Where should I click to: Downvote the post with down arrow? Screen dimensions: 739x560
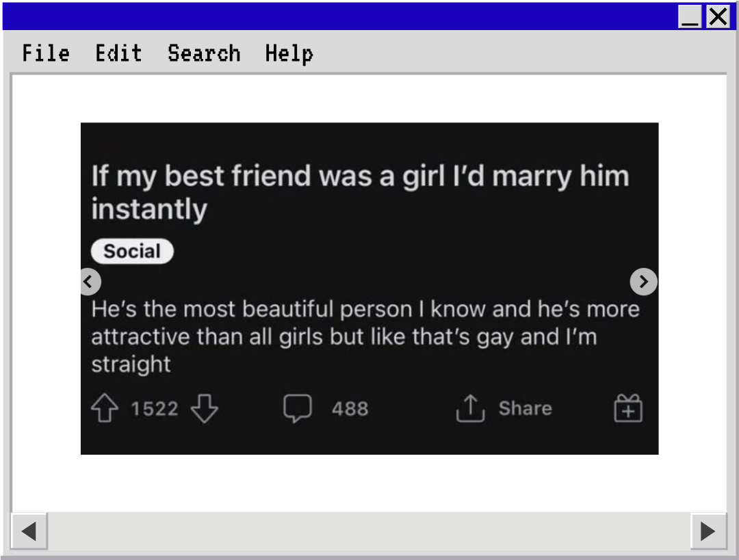[204, 409]
